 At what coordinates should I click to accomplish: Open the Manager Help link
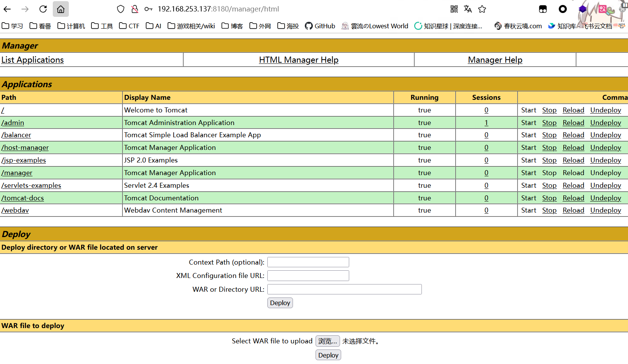click(x=495, y=60)
